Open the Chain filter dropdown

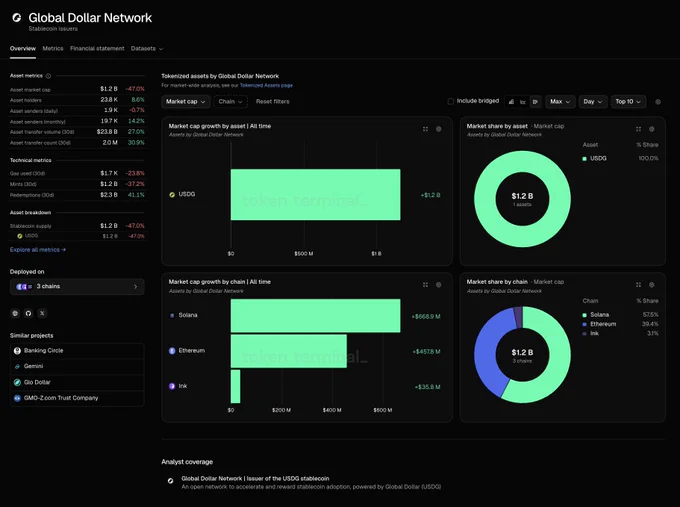pyautogui.click(x=230, y=101)
